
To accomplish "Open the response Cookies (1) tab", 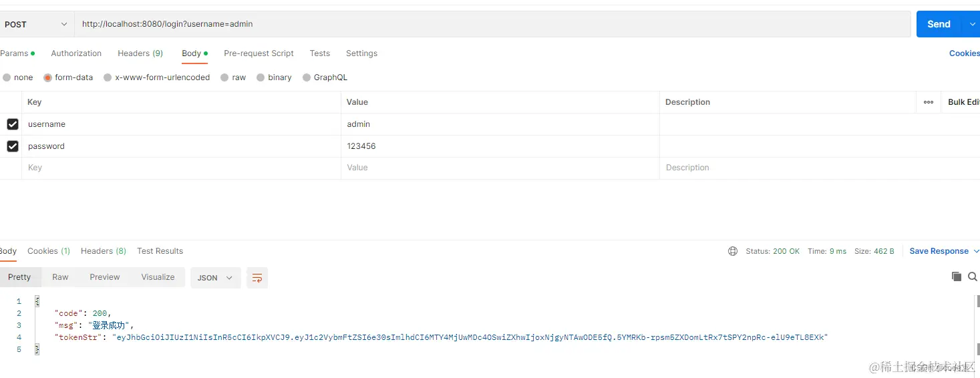I will click(49, 251).
